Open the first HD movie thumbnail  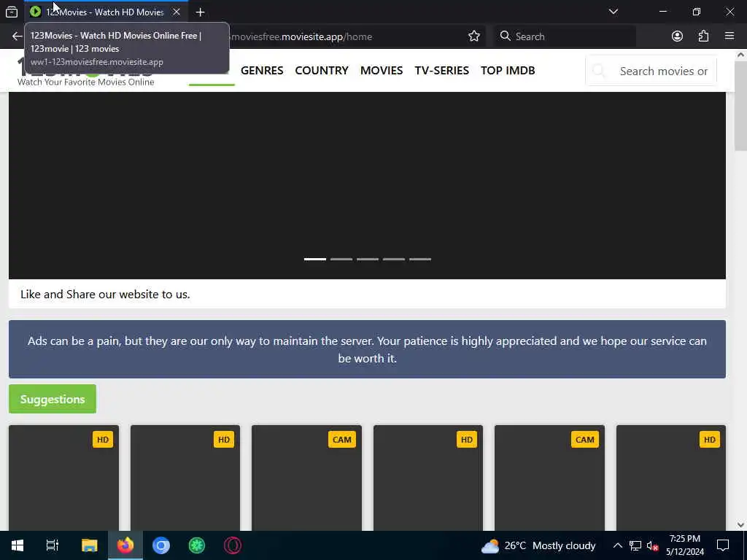(x=63, y=478)
